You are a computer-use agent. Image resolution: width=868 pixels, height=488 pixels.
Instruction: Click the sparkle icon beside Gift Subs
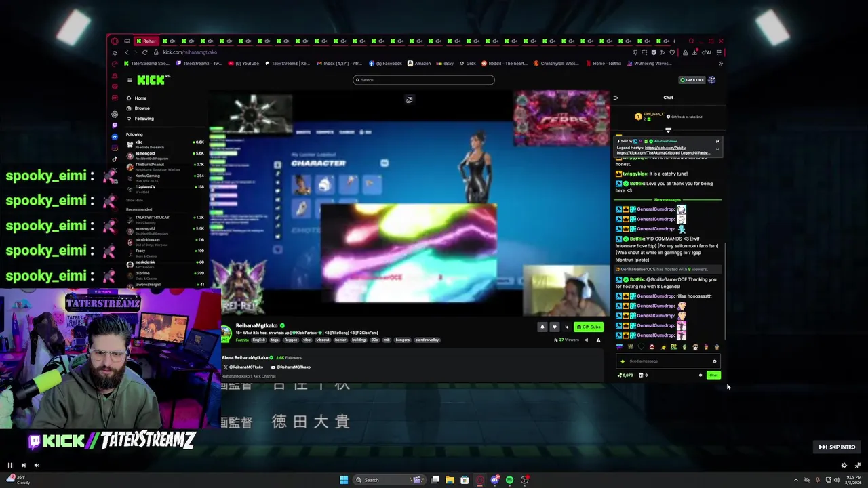pyautogui.click(x=567, y=327)
